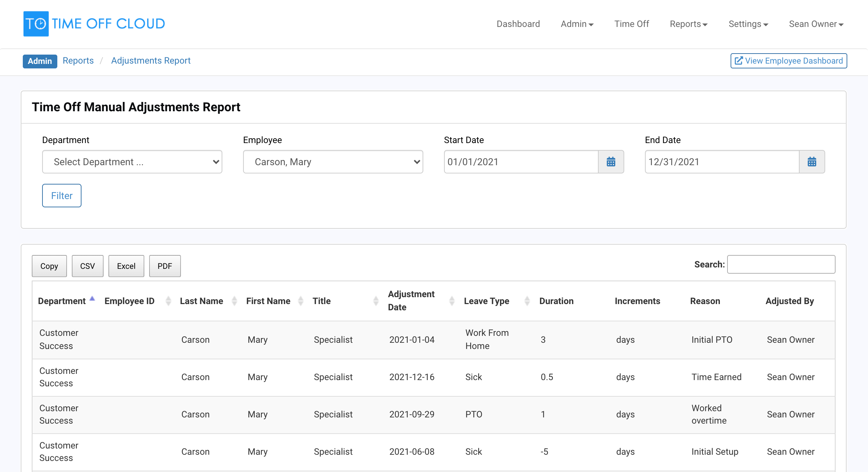
Task: Sort by Title column
Action: pyautogui.click(x=345, y=301)
